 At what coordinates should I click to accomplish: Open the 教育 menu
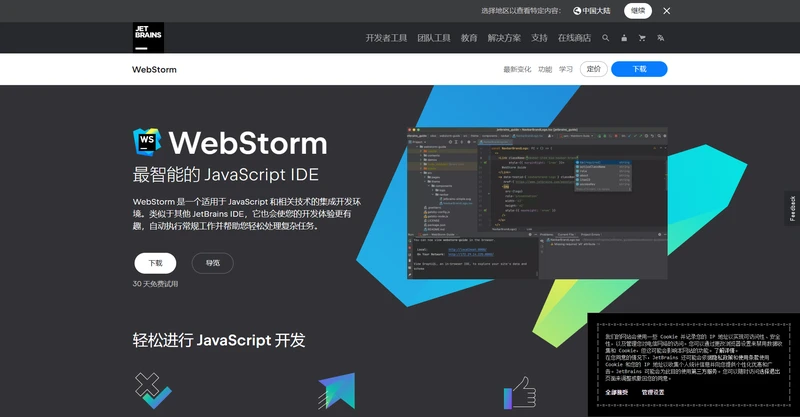(469, 38)
